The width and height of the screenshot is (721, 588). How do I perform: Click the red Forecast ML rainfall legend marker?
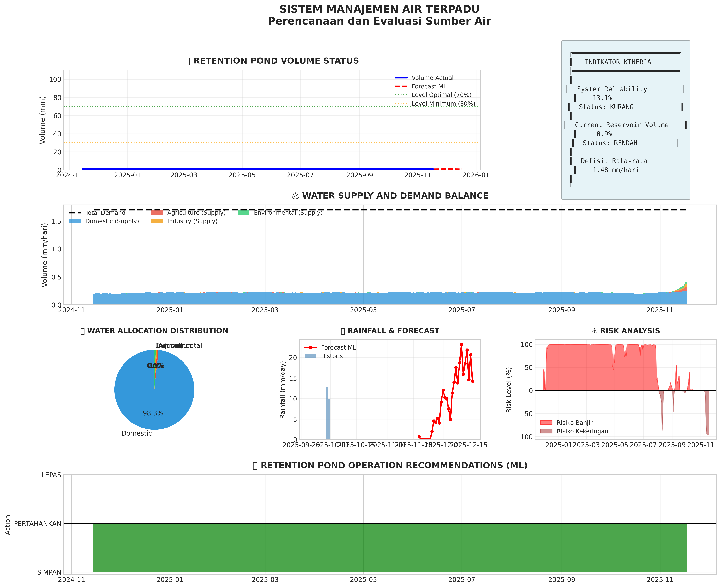click(310, 347)
